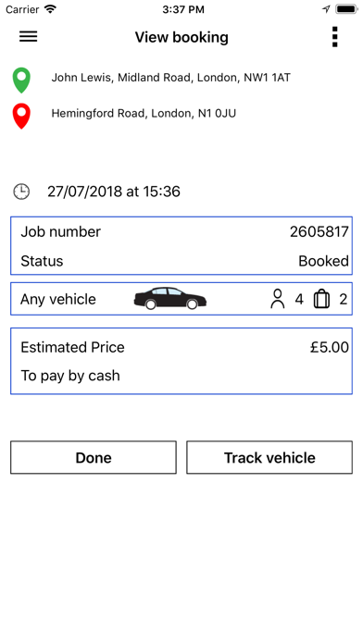Select the Hemingford Road destination address
Screen dimensions: 363x644
[144, 114]
